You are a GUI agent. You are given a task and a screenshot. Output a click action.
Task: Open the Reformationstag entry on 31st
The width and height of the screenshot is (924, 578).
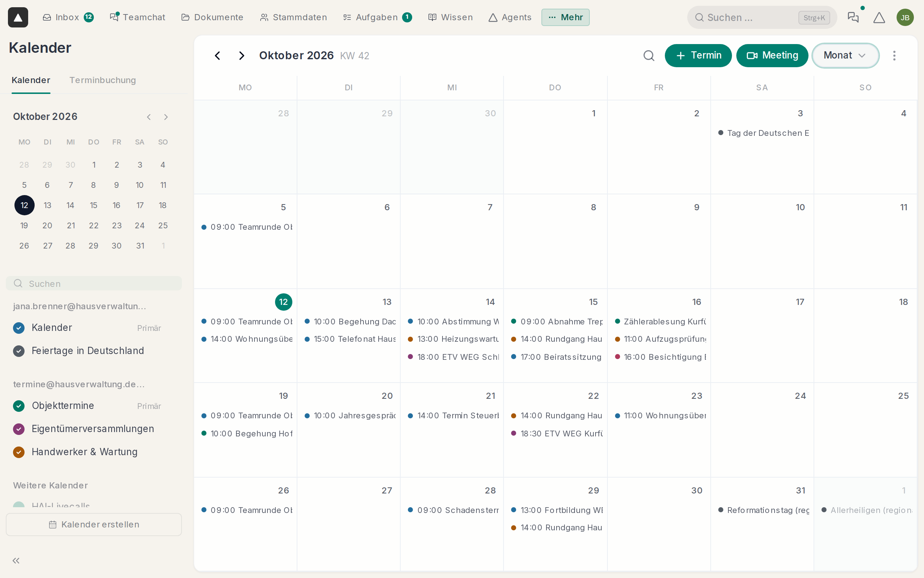[763, 510]
